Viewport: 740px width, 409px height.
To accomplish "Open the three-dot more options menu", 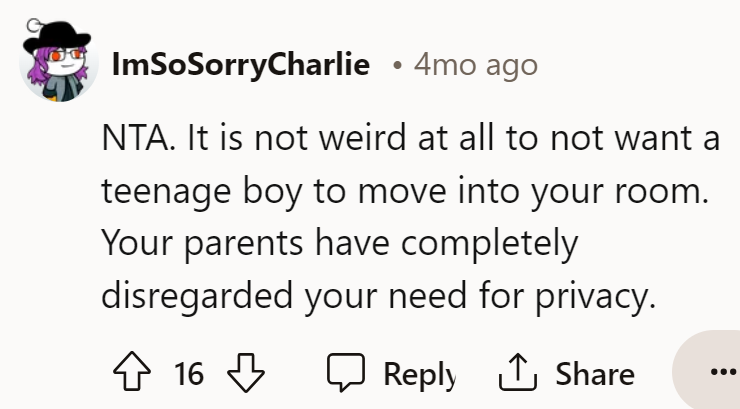I will (x=723, y=372).
